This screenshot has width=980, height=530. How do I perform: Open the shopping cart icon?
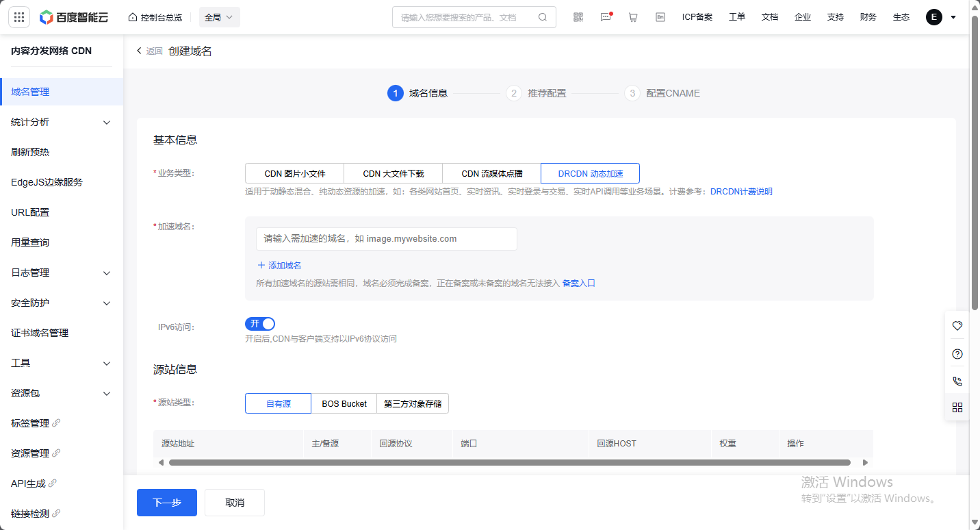pyautogui.click(x=633, y=17)
